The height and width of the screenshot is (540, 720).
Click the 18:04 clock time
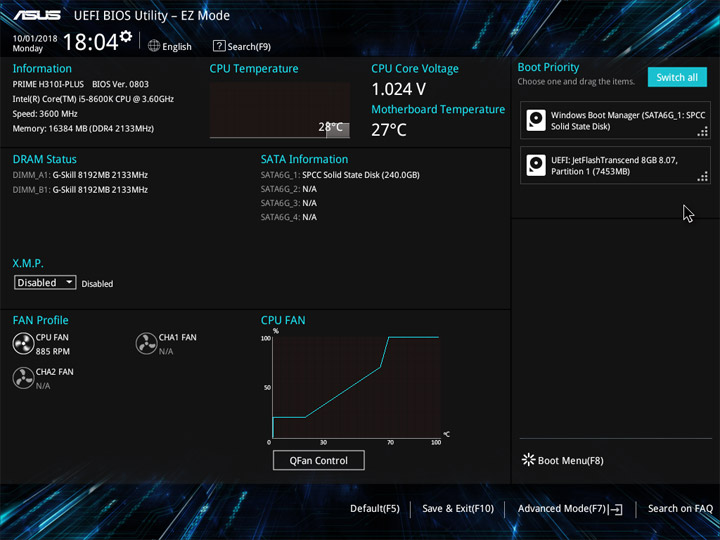(90, 42)
